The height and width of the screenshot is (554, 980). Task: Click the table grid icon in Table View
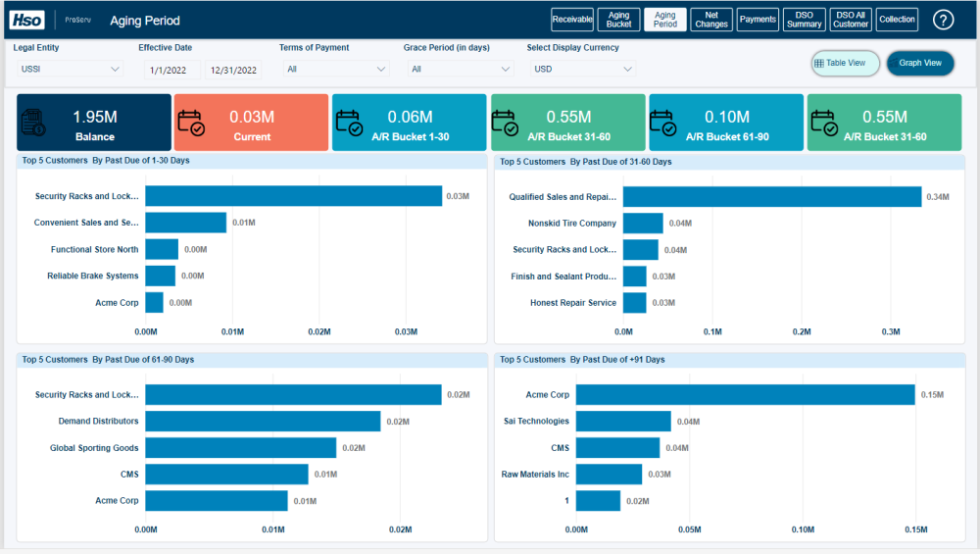(x=818, y=63)
